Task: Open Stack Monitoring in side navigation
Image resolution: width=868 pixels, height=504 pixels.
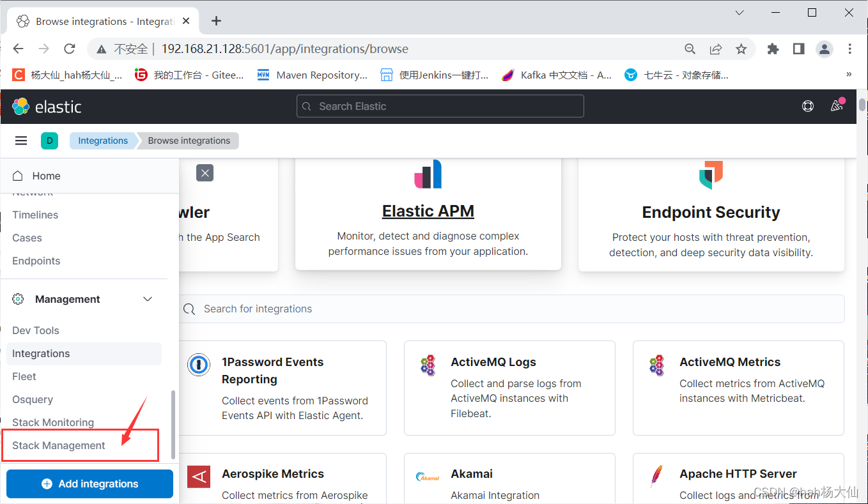Action: pos(53,422)
